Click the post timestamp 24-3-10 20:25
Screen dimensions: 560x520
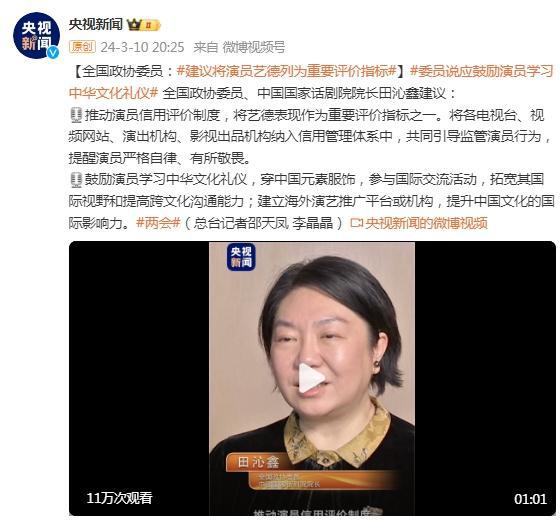(x=142, y=47)
